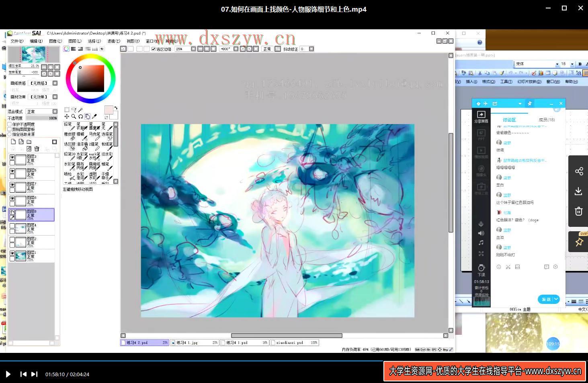
Task: Expand the 发送 send options arrow
Action: [x=556, y=299]
